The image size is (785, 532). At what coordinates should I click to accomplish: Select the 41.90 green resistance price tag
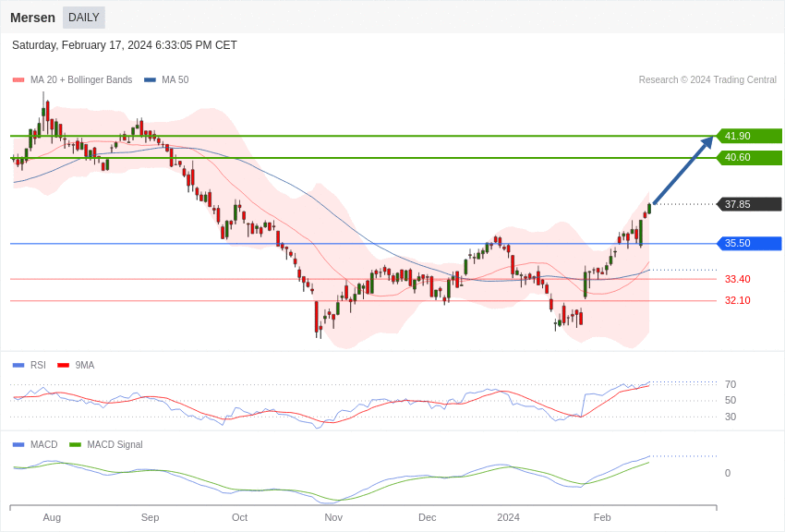pos(749,136)
